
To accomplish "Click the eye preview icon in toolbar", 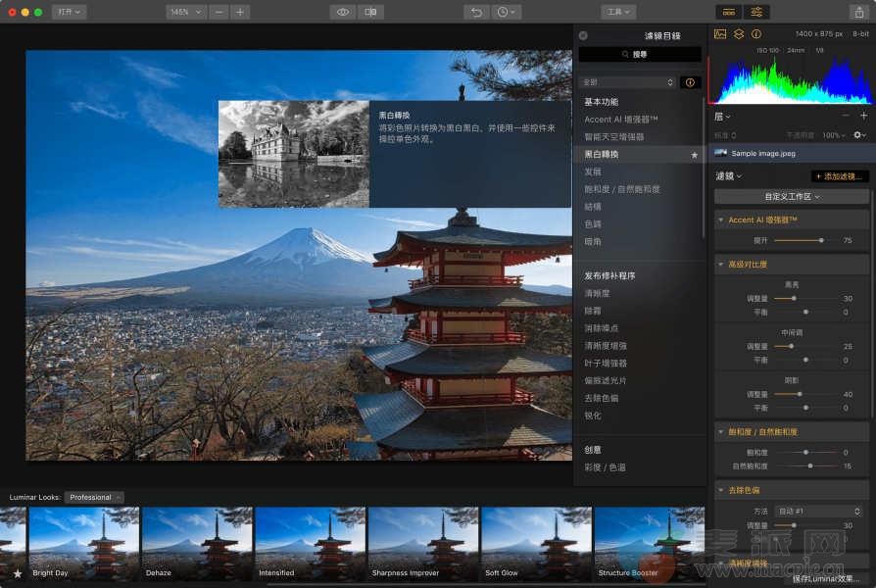I will tap(342, 12).
